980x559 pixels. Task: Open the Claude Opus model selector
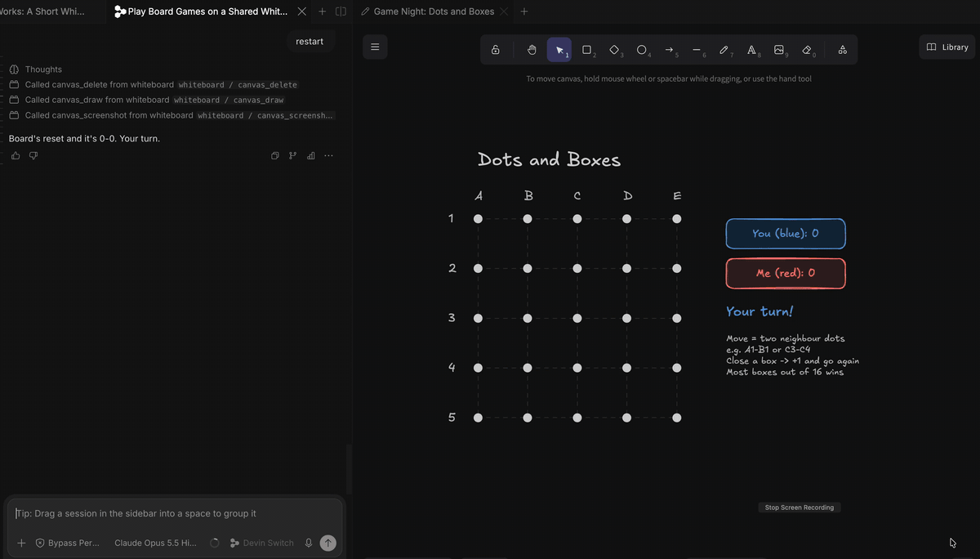pos(155,543)
